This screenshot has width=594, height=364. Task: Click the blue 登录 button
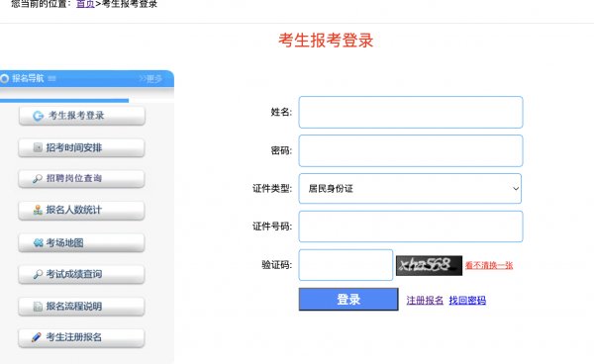pos(348,300)
